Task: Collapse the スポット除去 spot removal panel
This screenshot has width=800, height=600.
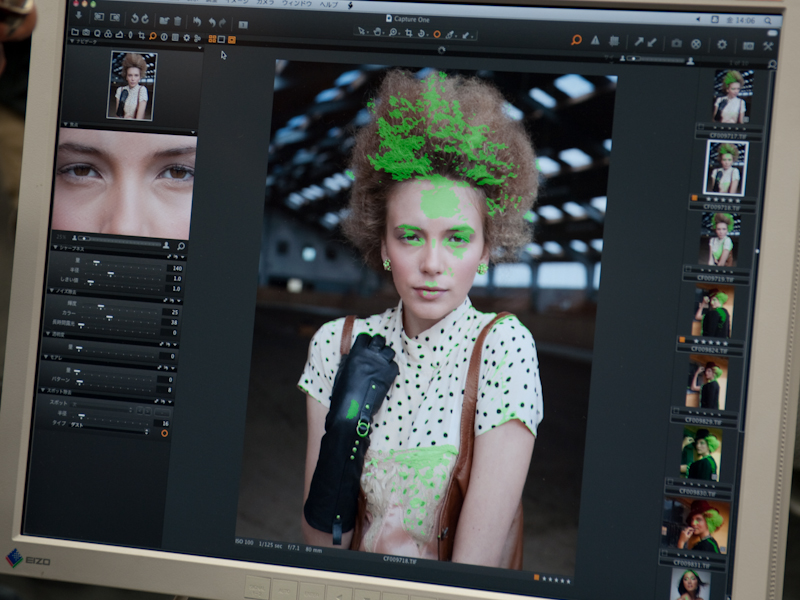Action: [x=42, y=390]
